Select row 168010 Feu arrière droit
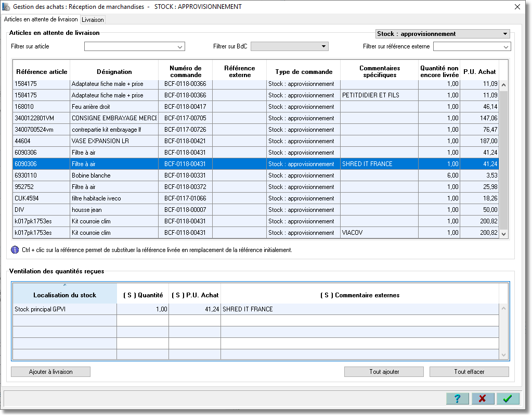The image size is (532, 416). [256, 107]
